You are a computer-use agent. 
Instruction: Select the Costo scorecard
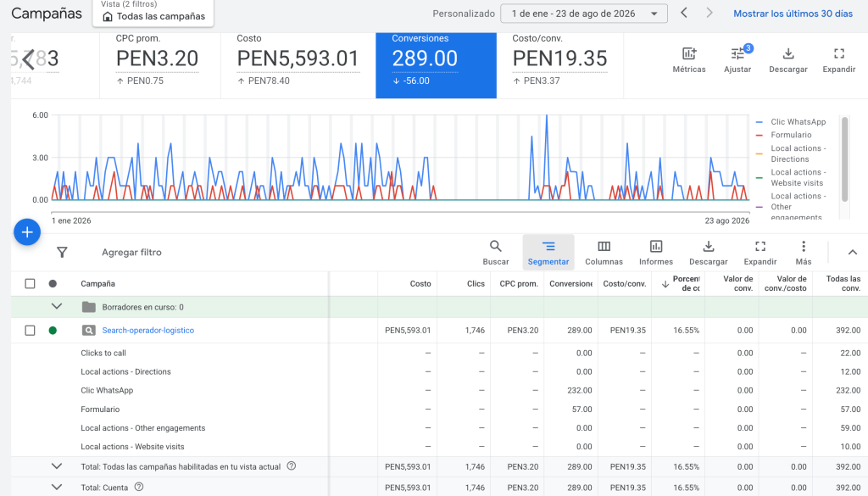click(x=298, y=65)
